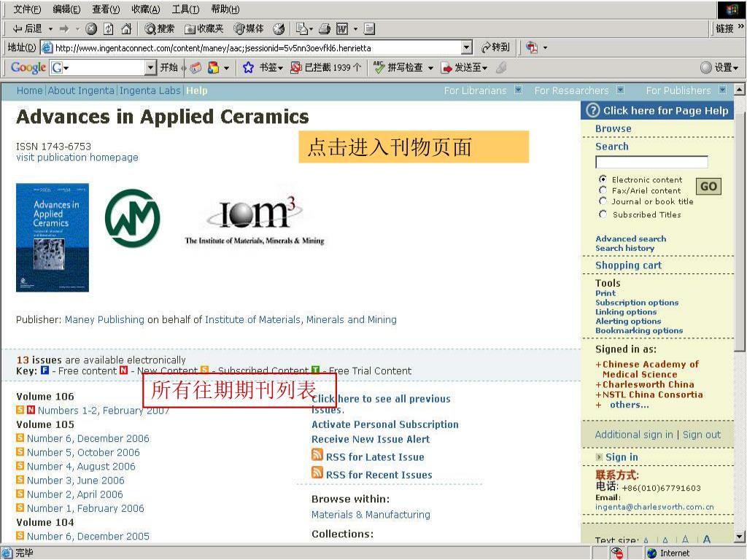The image size is (747, 560).
Task: Edit the page with the Word icon
Action: pyautogui.click(x=342, y=29)
